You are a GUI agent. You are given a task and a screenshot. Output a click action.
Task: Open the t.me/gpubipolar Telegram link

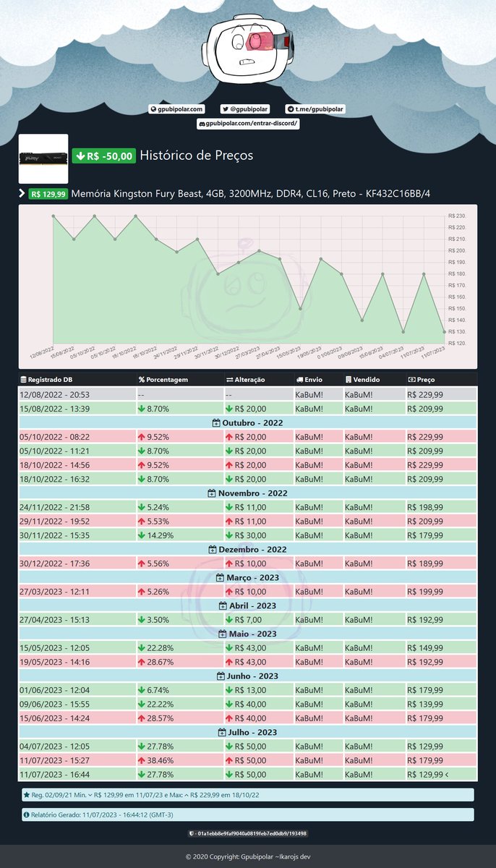click(x=315, y=109)
